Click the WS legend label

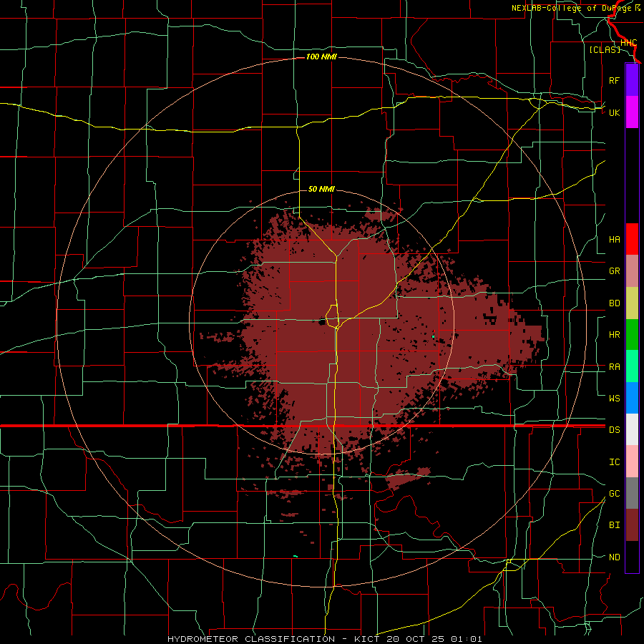(614, 399)
